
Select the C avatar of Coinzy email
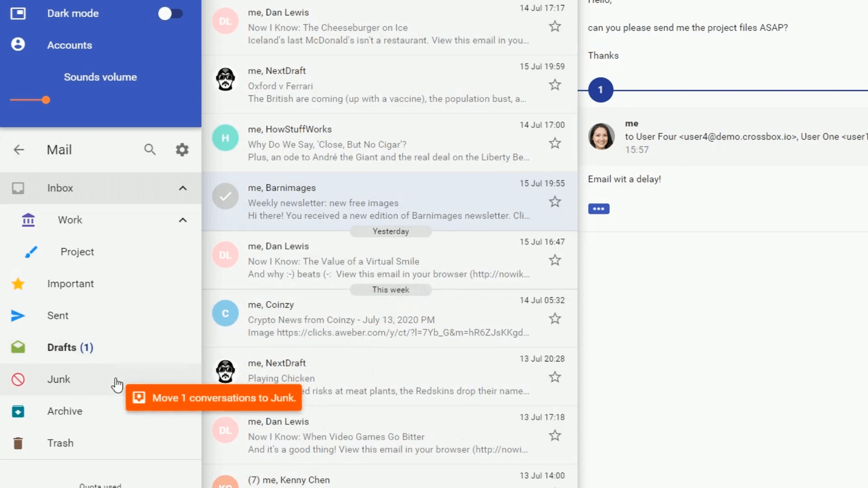point(226,313)
